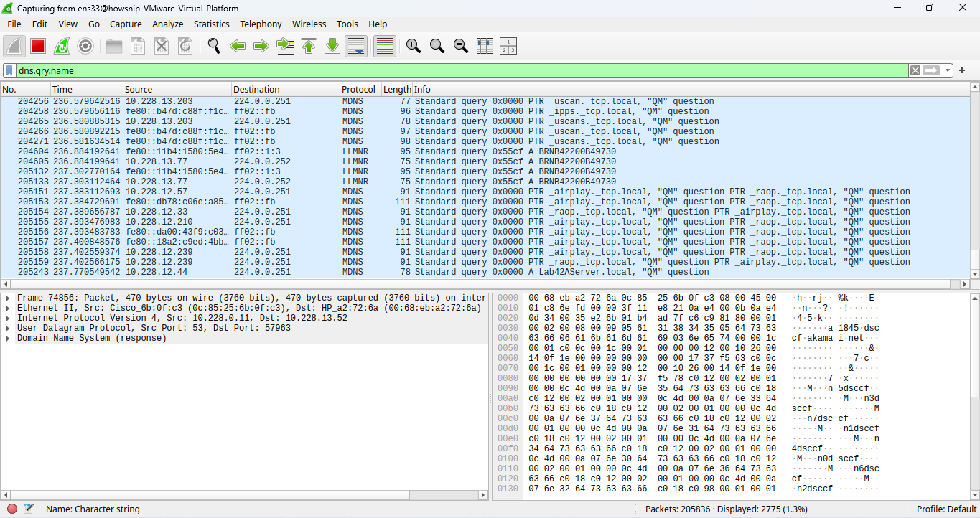Viewport: 980px width, 518px height.
Task: Toggle packet list colorization
Action: [x=385, y=46]
